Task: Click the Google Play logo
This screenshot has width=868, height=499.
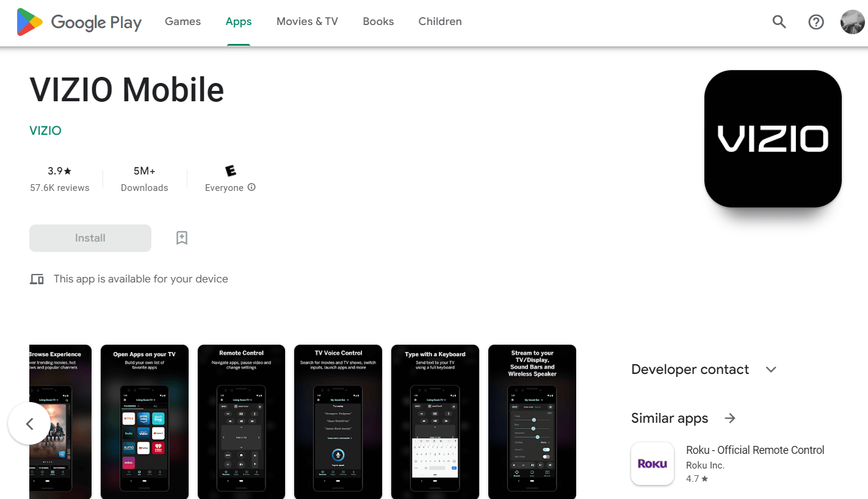Action: click(79, 22)
